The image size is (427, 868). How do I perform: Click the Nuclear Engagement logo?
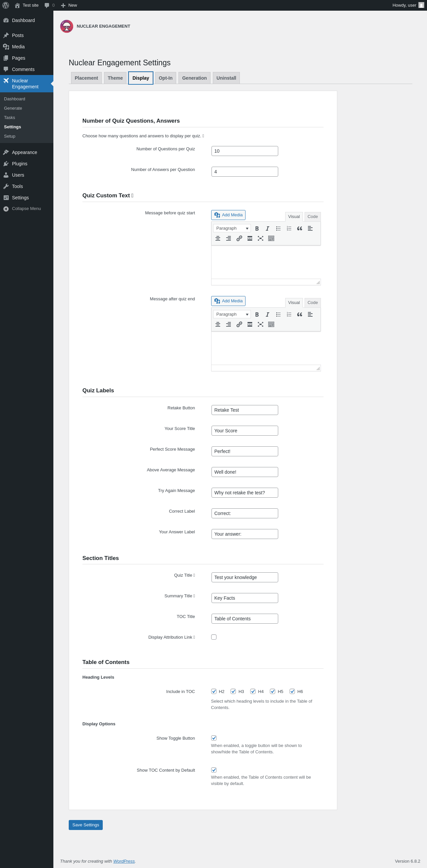67,26
